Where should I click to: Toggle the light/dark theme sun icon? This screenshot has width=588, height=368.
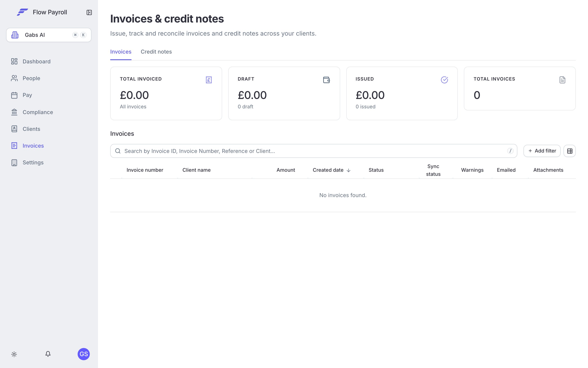click(14, 354)
